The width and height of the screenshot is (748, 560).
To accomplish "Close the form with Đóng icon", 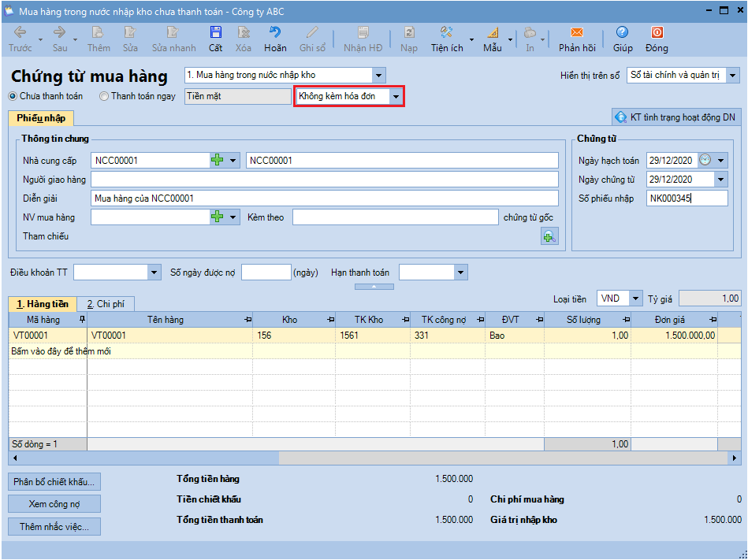I will pos(657,32).
